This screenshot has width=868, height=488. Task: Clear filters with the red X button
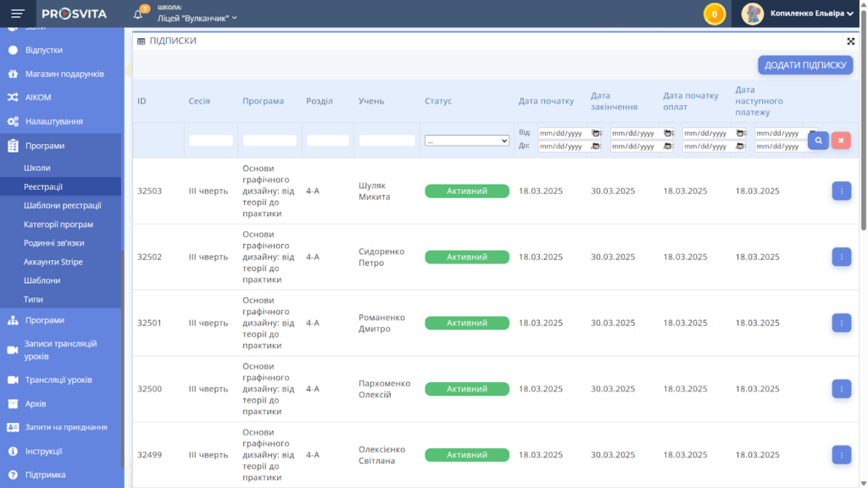[x=841, y=141]
